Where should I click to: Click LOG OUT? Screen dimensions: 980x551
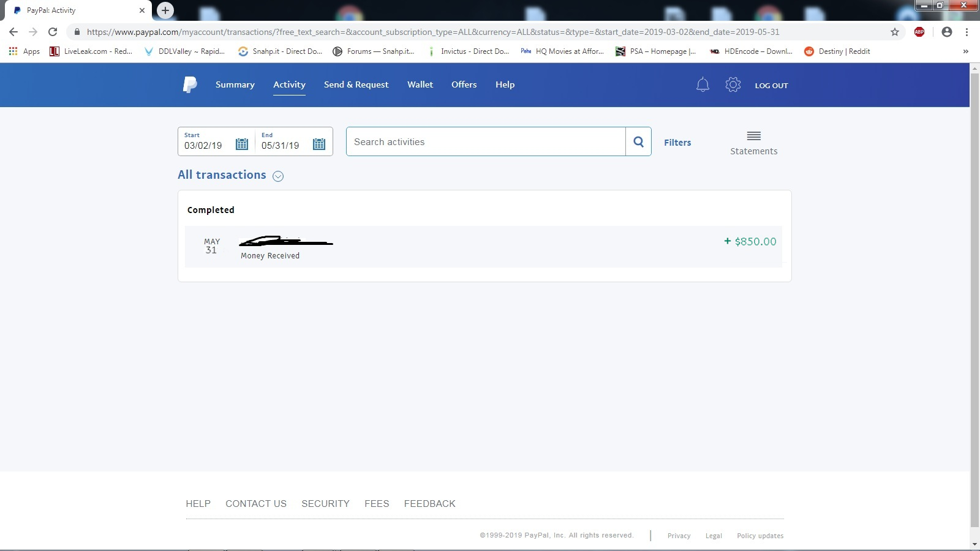click(771, 86)
